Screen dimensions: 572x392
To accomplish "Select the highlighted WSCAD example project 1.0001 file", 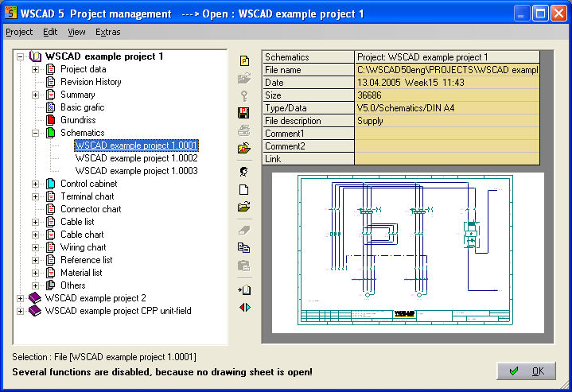I will pos(136,146).
